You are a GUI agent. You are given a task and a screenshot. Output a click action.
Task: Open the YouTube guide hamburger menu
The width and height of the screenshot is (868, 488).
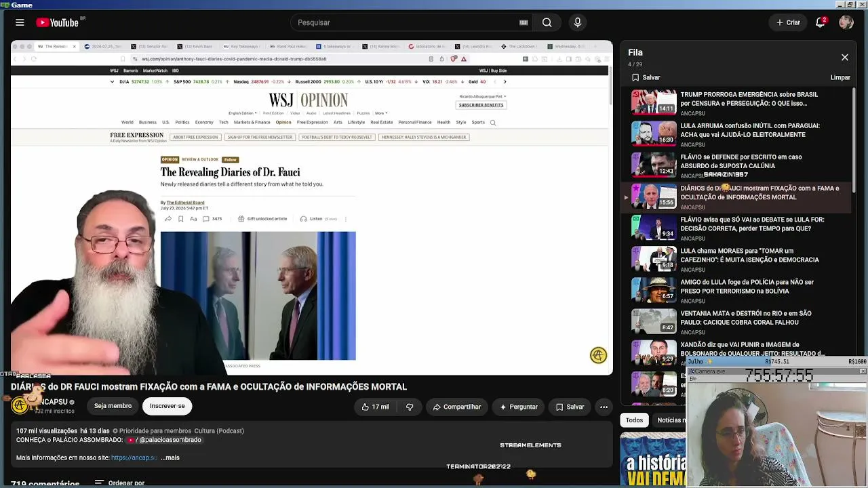(x=20, y=22)
